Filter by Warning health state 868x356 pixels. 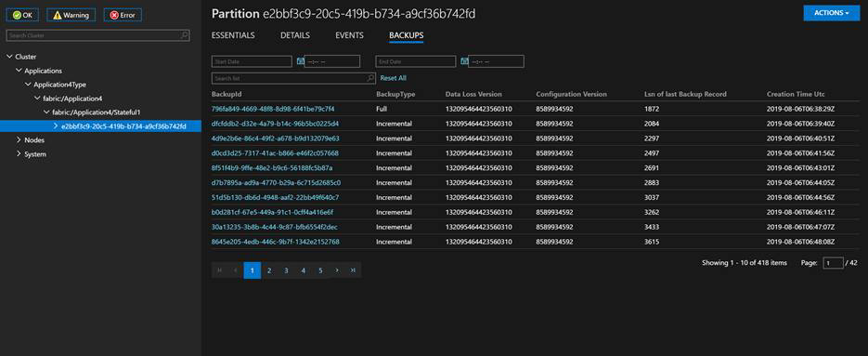tap(71, 15)
